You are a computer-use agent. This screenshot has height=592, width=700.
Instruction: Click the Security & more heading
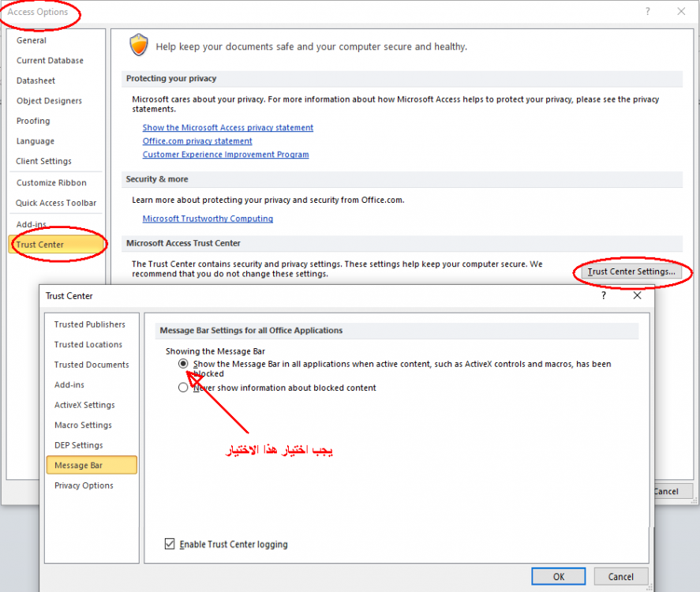point(157,178)
